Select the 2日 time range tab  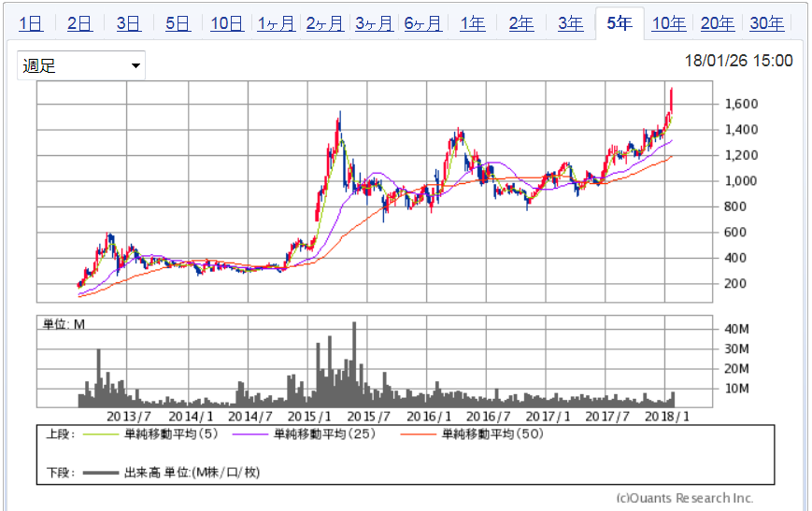tap(79, 23)
